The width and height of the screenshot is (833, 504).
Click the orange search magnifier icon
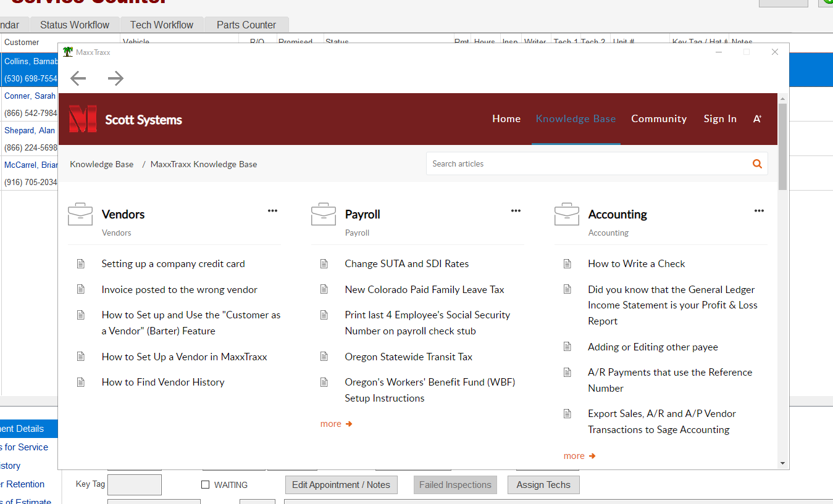pyautogui.click(x=757, y=163)
